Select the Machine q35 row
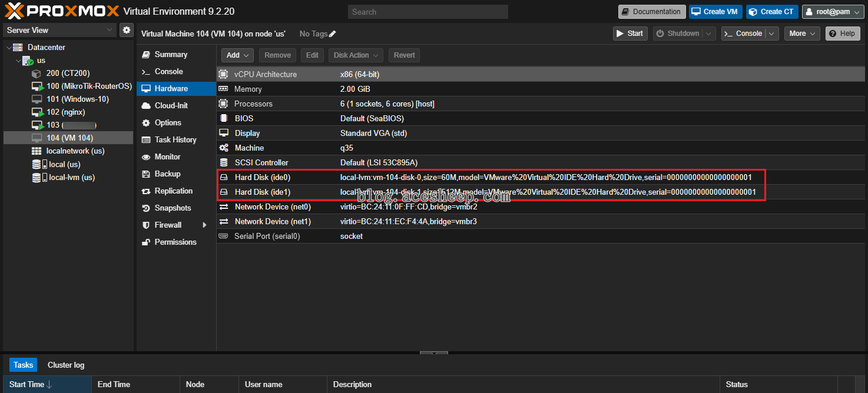Viewport: 868px width, 393px height. 542,148
